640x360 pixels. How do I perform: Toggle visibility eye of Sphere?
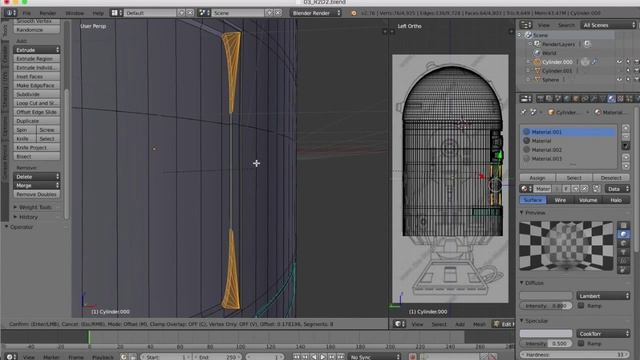(620, 80)
